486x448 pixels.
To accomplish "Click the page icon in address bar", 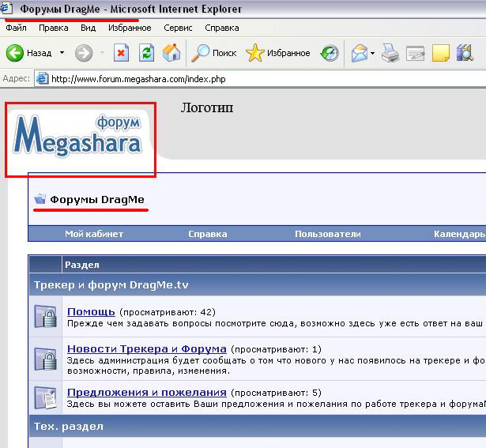I will pyautogui.click(x=42, y=79).
